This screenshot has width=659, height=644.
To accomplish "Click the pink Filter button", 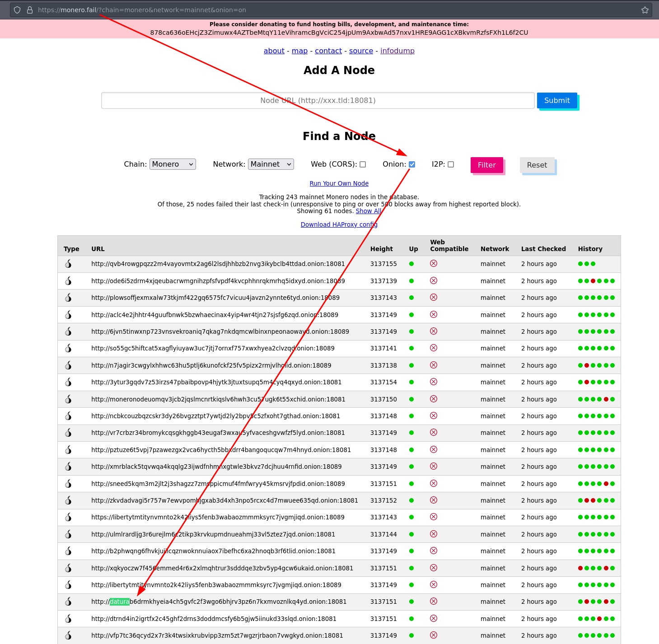I will tap(487, 165).
